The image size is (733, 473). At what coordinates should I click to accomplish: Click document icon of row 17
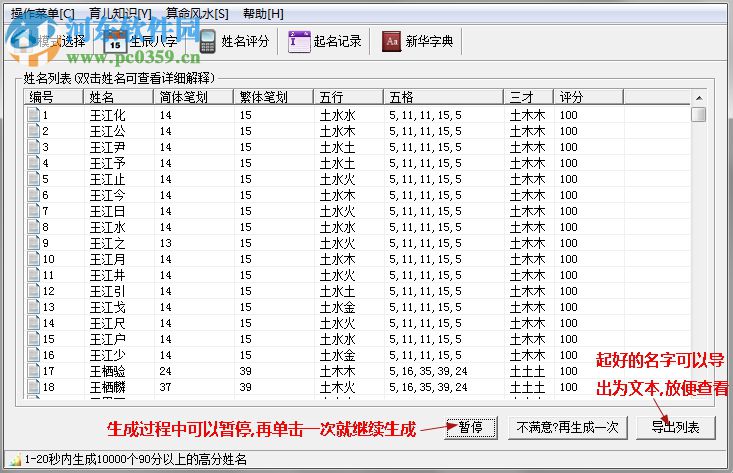tap(33, 371)
